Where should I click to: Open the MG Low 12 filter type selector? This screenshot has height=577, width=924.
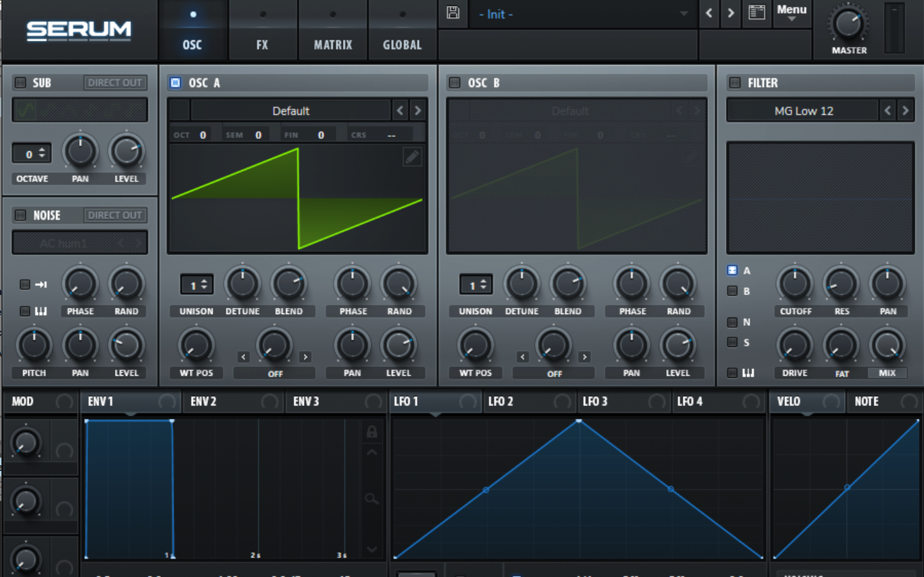point(804,111)
